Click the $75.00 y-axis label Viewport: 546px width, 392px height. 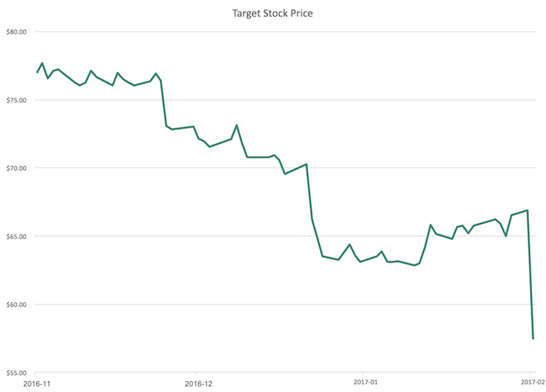click(16, 100)
